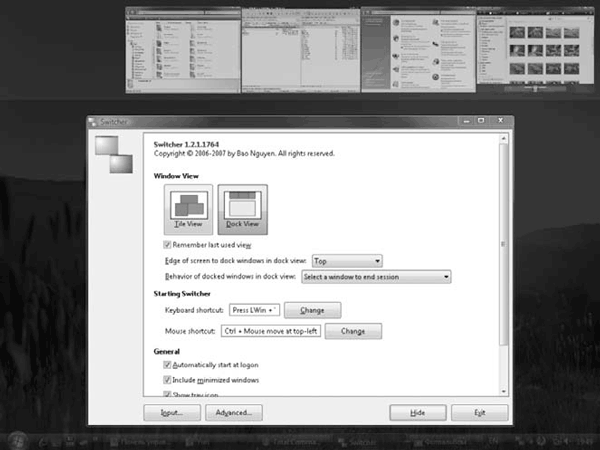Open the keyboard shortcut Press LWin dropdown
600x450 pixels.
(254, 310)
